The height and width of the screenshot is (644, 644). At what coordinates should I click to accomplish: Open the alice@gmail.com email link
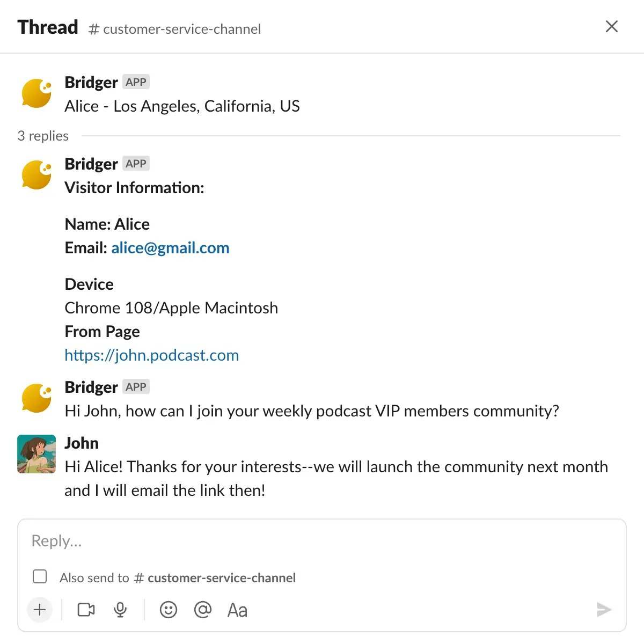pos(170,247)
